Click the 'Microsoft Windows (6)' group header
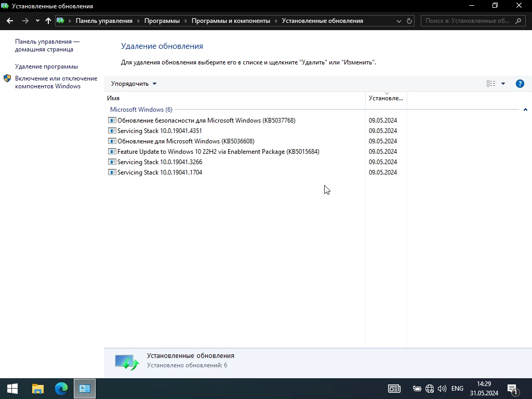 (141, 110)
